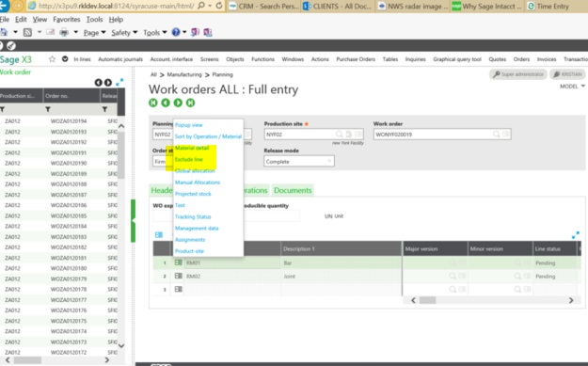Click Graphical query tool link

457,59
